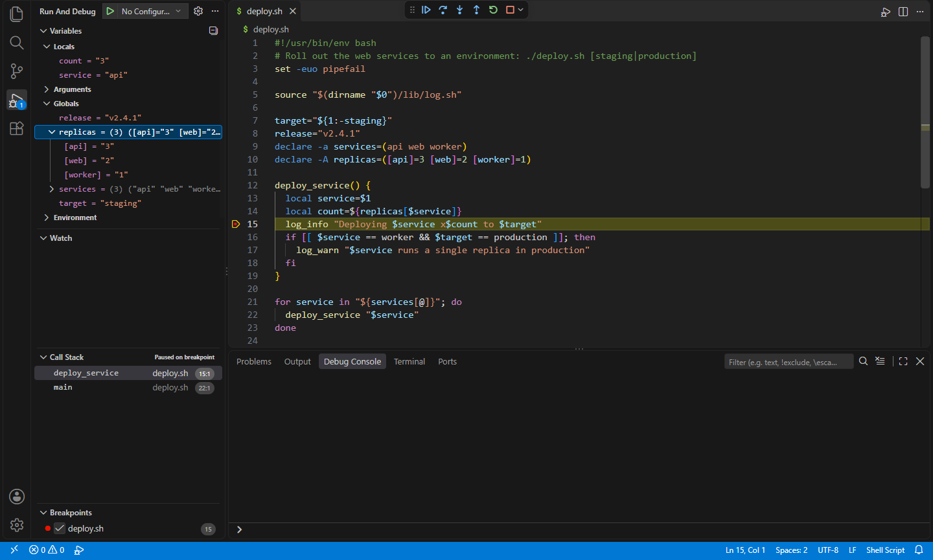
Task: Click the Step Over debug button
Action: coord(443,10)
